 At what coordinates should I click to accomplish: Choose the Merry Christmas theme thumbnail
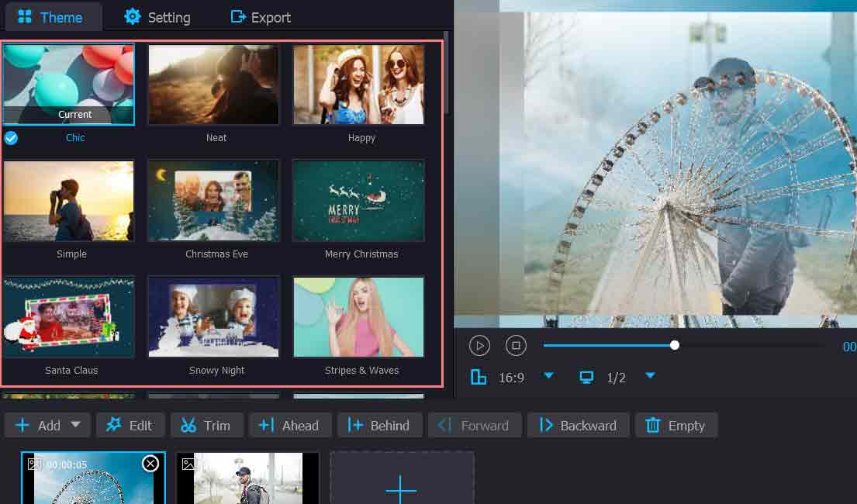(358, 201)
